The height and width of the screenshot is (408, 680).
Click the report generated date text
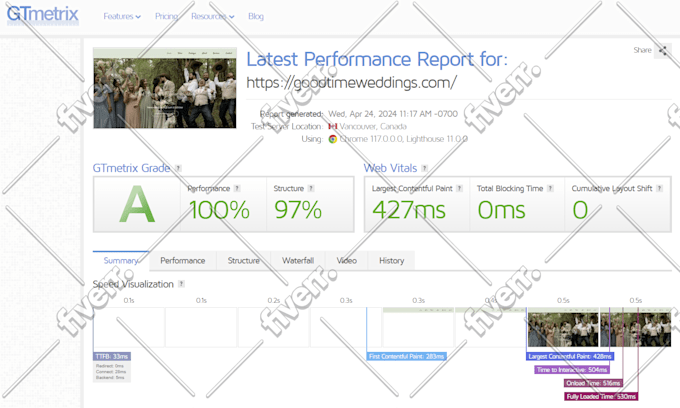pyautogui.click(x=393, y=114)
